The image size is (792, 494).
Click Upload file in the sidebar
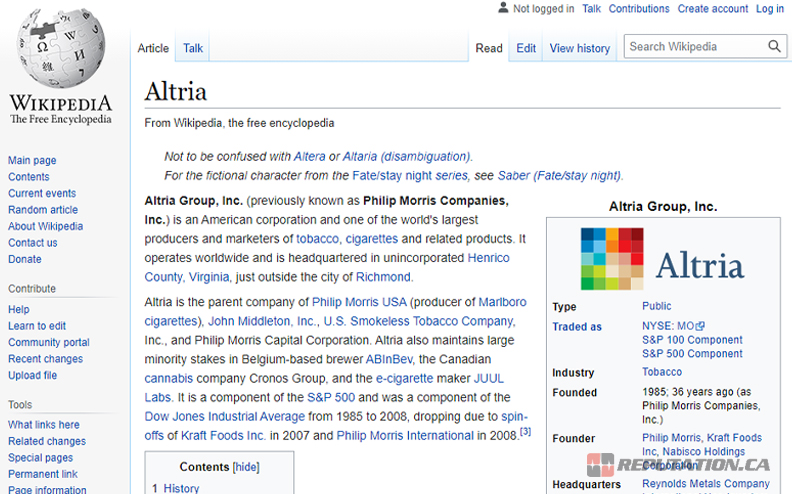[x=32, y=375]
